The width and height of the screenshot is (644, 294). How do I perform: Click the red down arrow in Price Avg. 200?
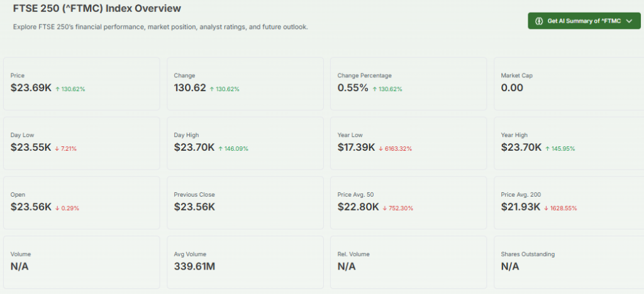pos(546,208)
